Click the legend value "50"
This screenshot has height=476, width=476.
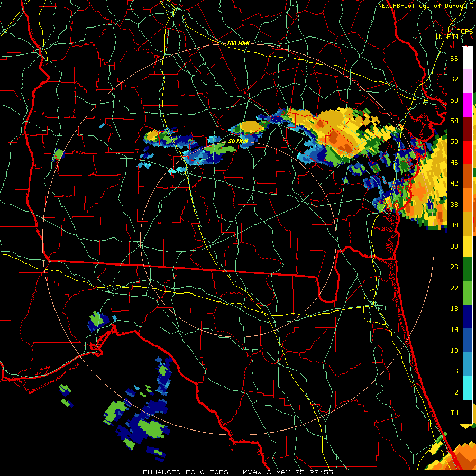pos(454,141)
